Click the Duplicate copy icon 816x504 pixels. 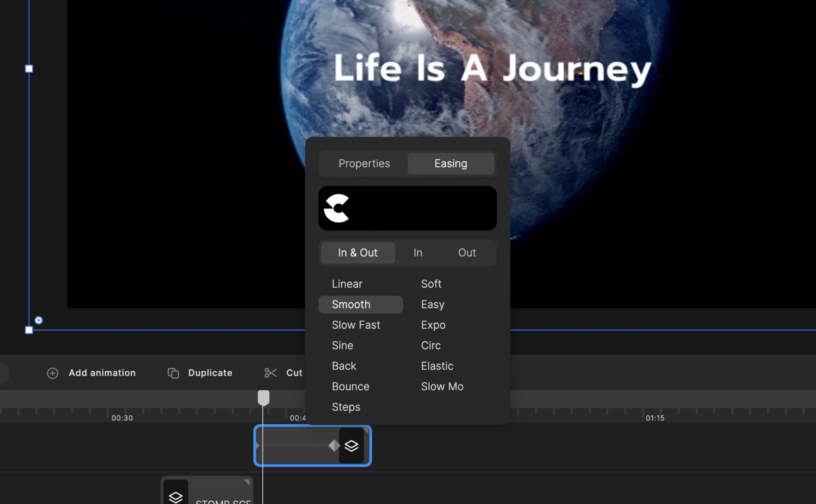(173, 373)
